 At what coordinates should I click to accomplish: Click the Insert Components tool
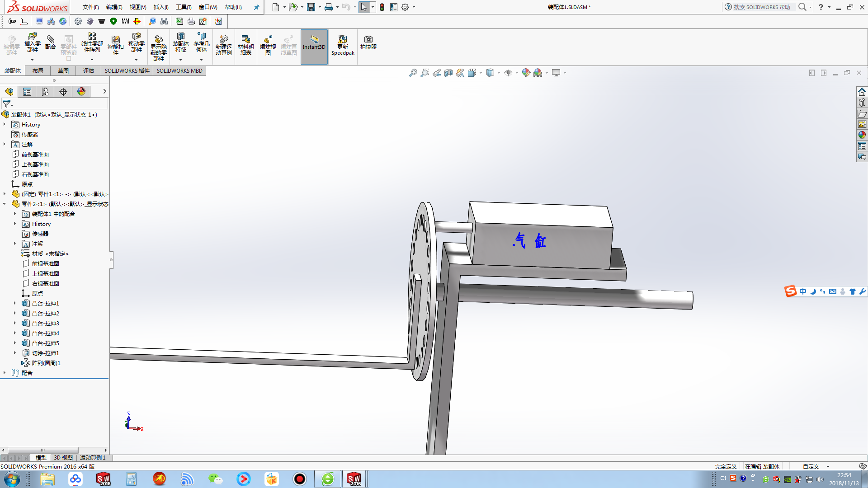(x=32, y=43)
